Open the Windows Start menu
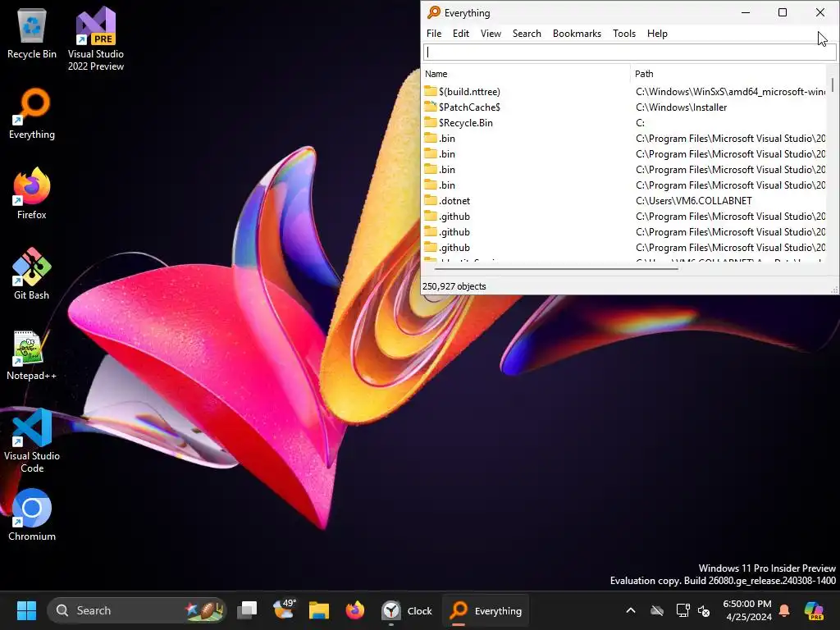This screenshot has width=840, height=630. point(26,610)
